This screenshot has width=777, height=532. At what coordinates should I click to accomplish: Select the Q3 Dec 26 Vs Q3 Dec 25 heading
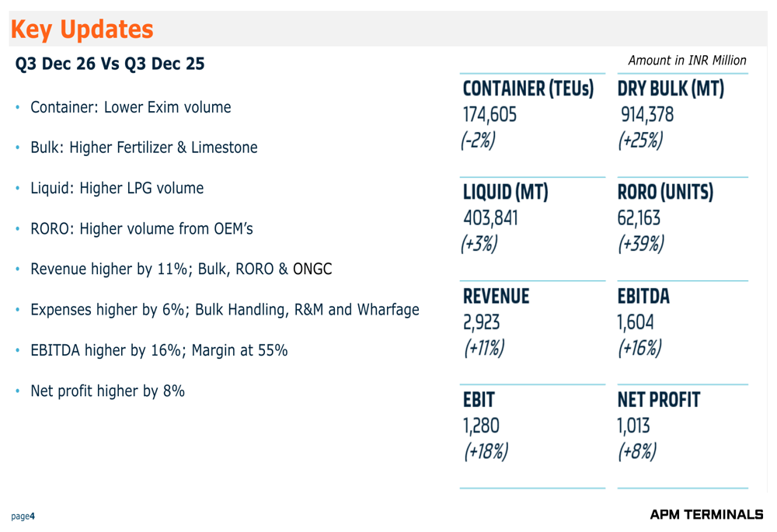(x=110, y=64)
